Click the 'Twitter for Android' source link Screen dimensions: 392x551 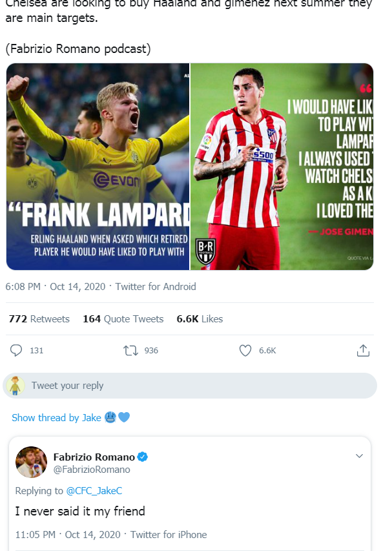pos(156,286)
